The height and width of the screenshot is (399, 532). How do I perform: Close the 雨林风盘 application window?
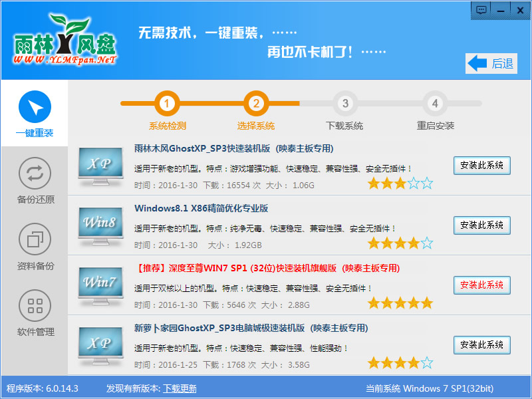point(520,10)
